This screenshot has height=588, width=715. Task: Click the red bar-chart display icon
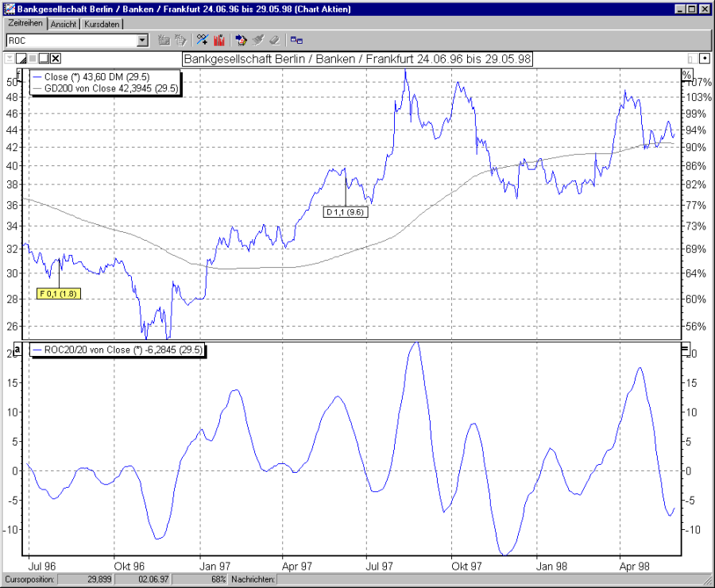point(218,40)
